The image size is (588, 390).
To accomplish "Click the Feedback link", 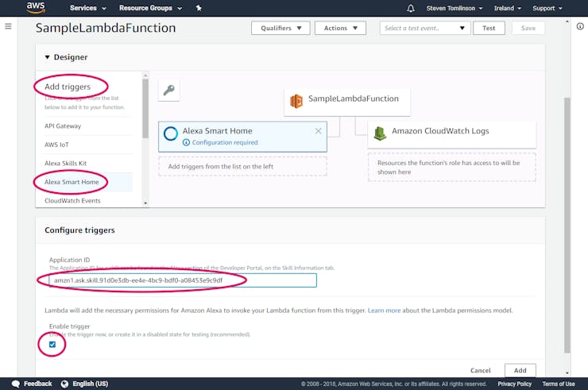I will coord(38,384).
